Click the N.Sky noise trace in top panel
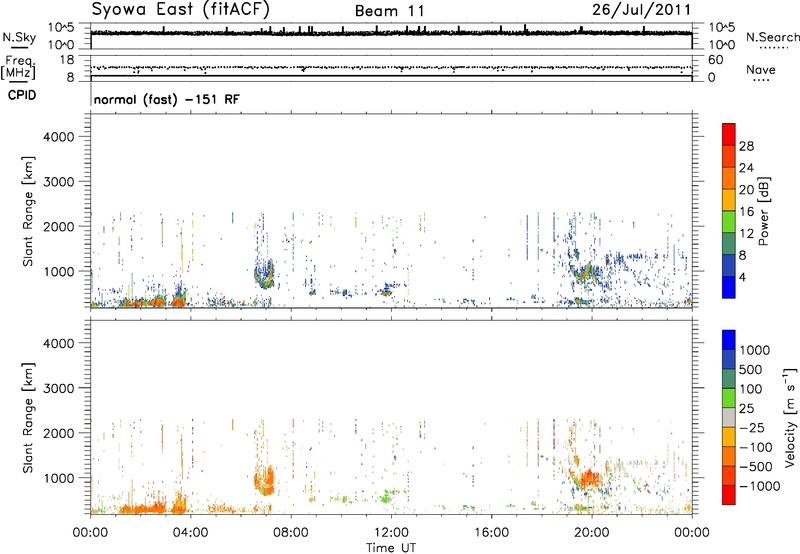This screenshot has height=554, width=800. click(391, 33)
